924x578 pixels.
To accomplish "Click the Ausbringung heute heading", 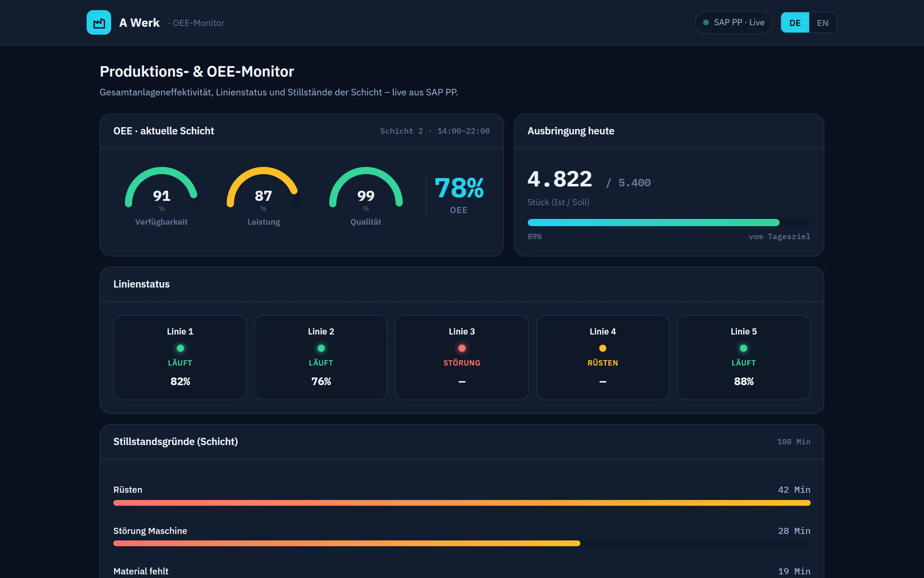I will [x=570, y=131].
